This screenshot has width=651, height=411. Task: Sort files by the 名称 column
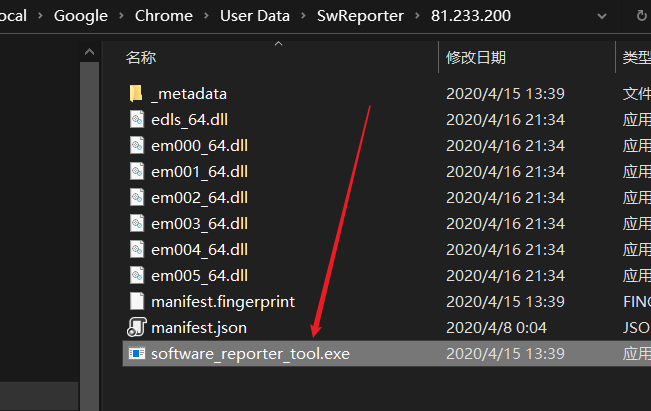tap(141, 58)
